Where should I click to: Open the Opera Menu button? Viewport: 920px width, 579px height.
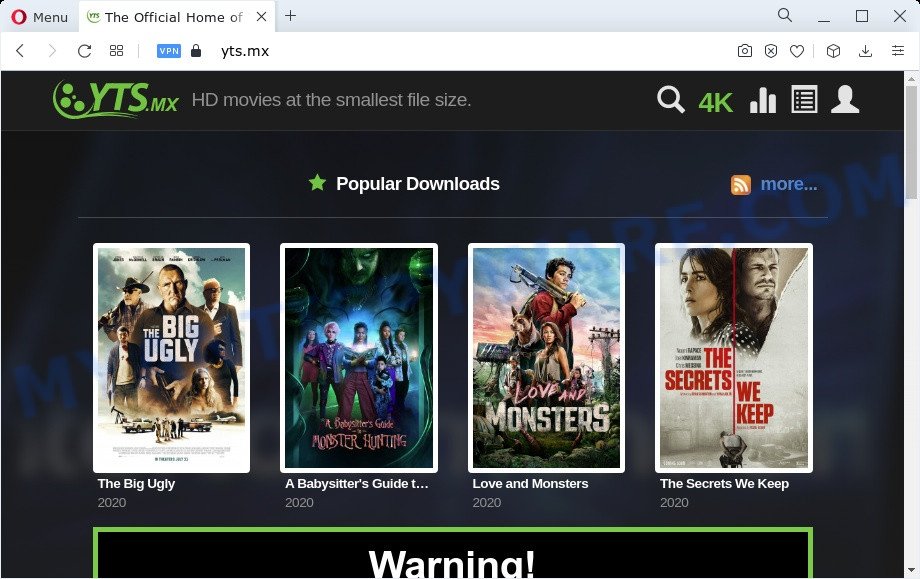click(x=39, y=17)
